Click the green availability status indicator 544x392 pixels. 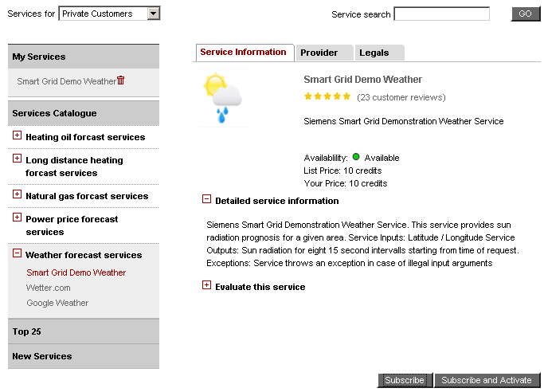(x=356, y=157)
